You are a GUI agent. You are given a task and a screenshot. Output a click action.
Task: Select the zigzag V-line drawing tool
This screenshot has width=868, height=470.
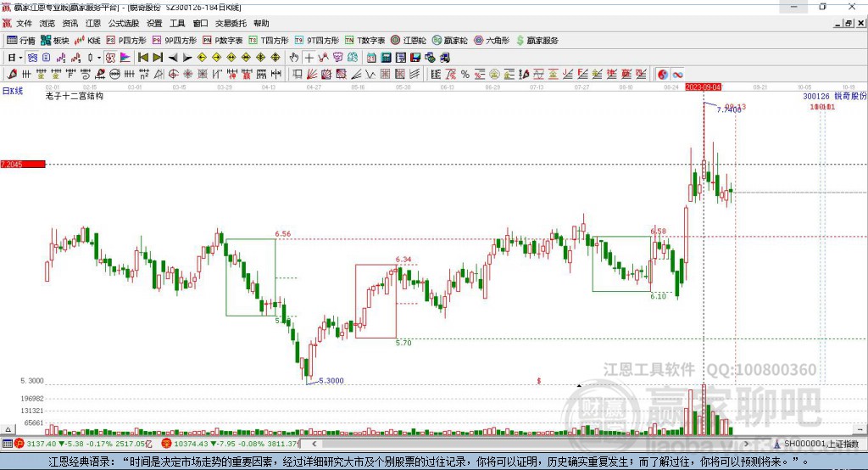pos(370,74)
